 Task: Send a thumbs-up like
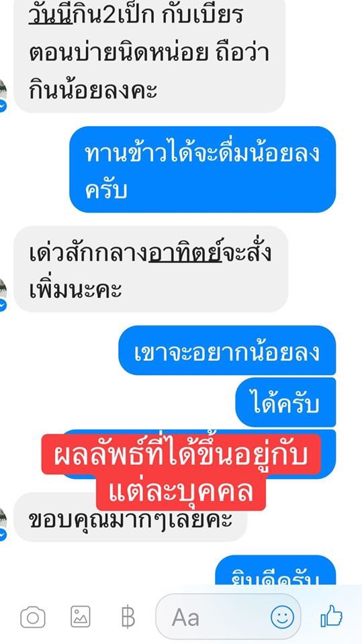[x=332, y=616]
